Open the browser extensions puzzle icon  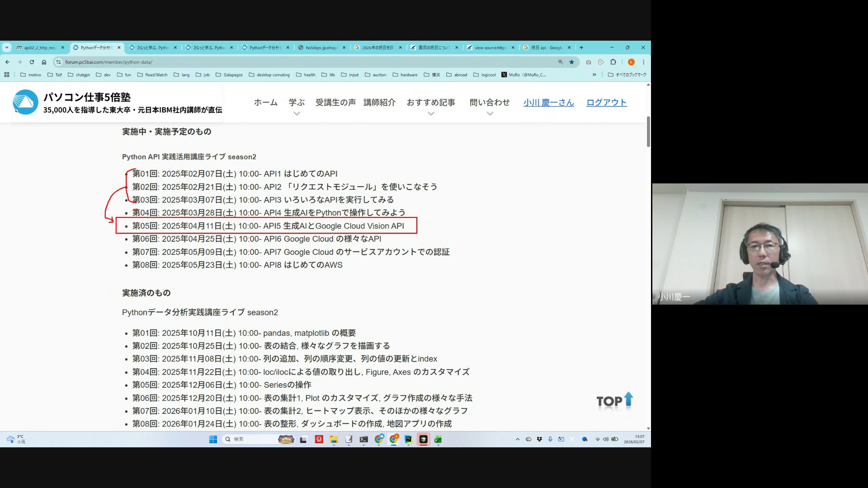613,62
